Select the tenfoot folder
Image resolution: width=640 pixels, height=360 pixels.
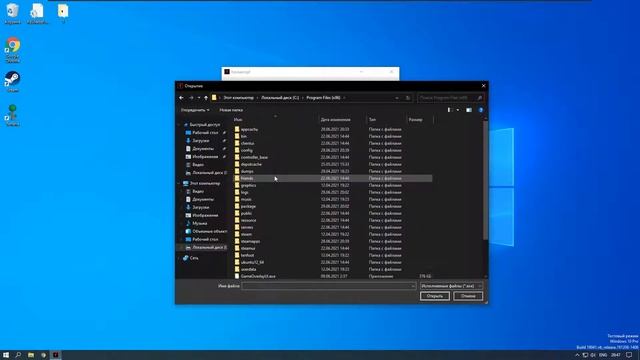point(247,256)
